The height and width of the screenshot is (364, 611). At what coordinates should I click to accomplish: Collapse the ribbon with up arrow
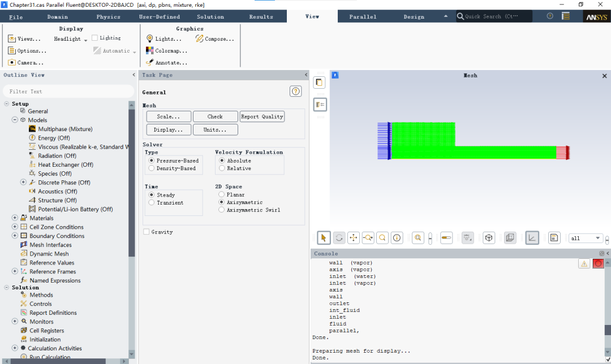(x=446, y=16)
